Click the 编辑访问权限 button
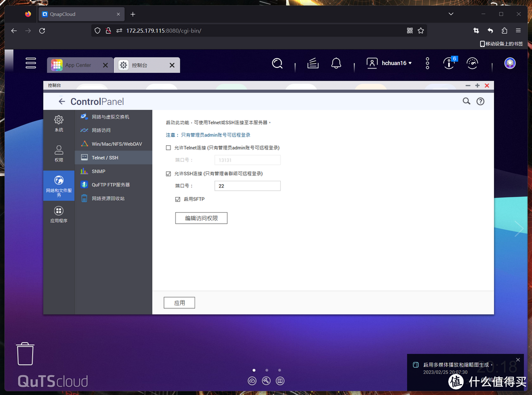The height and width of the screenshot is (395, 532). pyautogui.click(x=201, y=218)
